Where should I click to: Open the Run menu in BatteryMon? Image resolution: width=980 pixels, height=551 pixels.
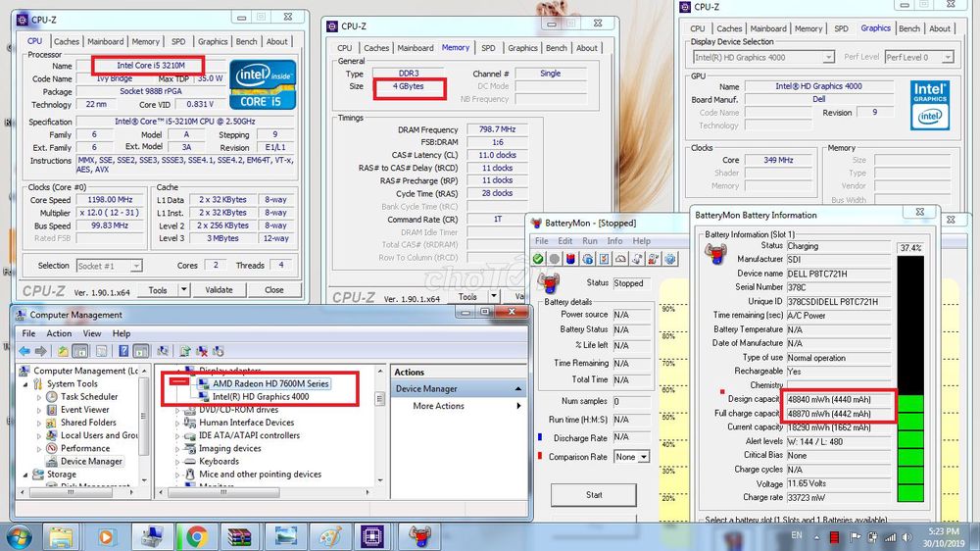[590, 241]
